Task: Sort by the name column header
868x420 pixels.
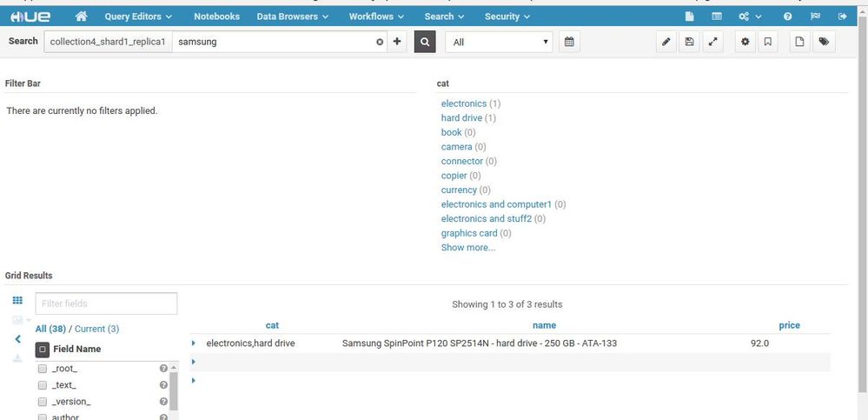Action: tap(544, 326)
